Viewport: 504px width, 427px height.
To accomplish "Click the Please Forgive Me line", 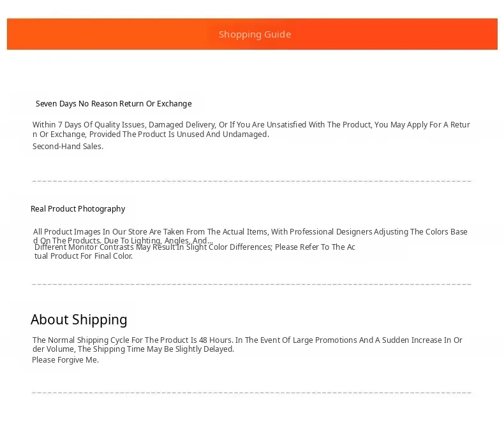I will click(x=65, y=360).
